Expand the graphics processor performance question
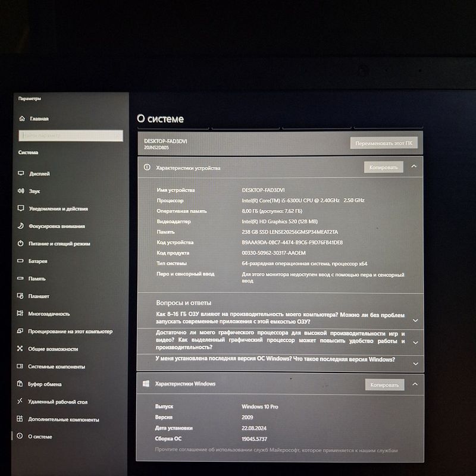 point(415,343)
